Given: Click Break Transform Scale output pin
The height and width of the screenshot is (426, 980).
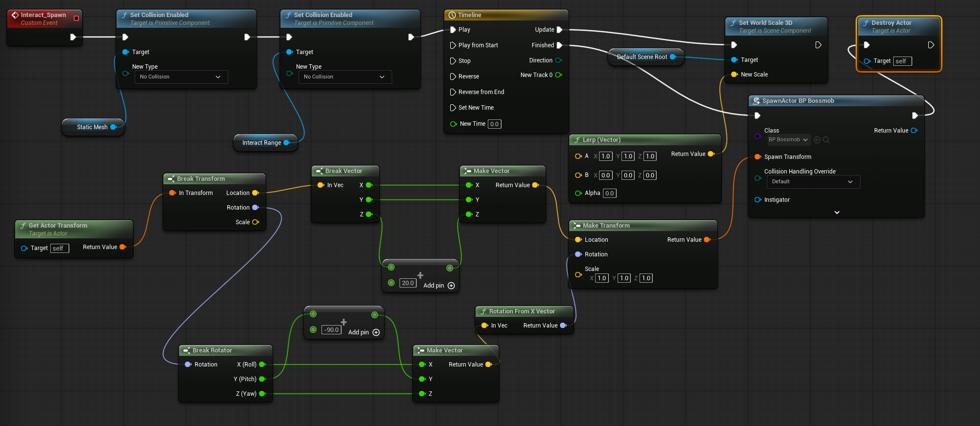Looking at the screenshot, I should [255, 222].
